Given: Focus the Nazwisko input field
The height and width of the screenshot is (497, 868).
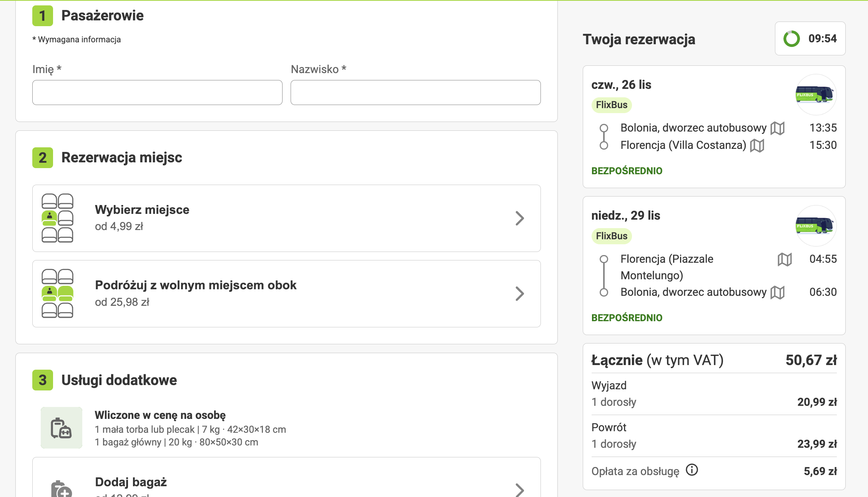Looking at the screenshot, I should pyautogui.click(x=416, y=92).
